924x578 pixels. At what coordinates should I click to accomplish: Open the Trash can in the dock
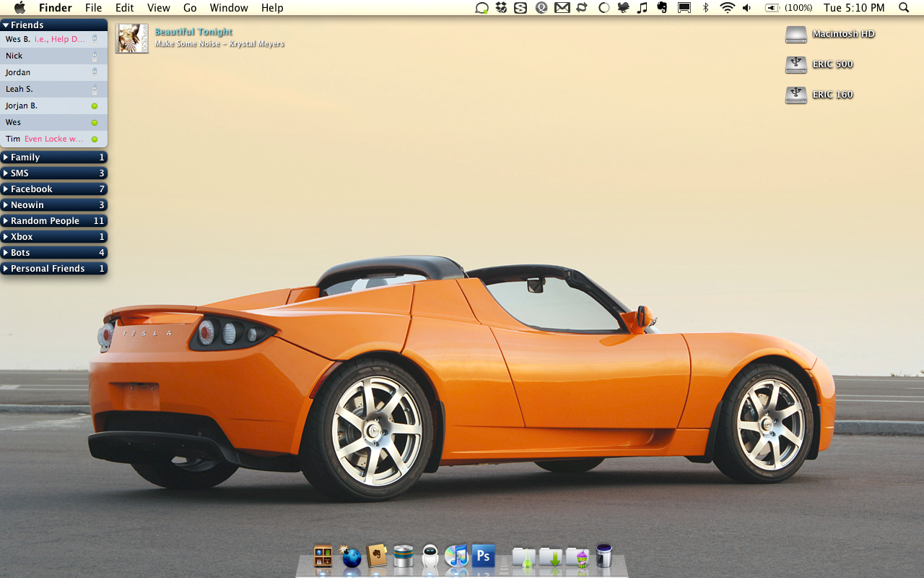point(604,556)
